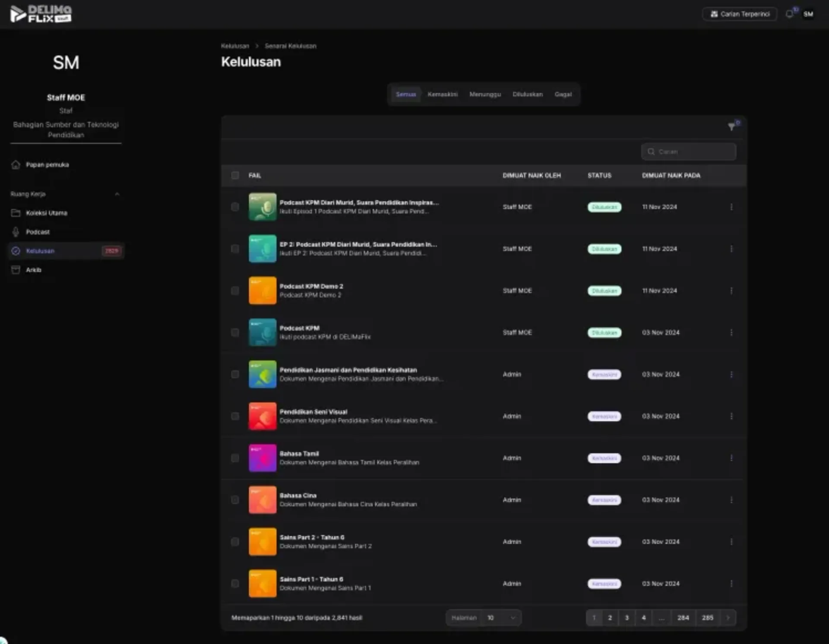829x644 pixels.
Task: Go to page 4
Action: click(x=643, y=618)
